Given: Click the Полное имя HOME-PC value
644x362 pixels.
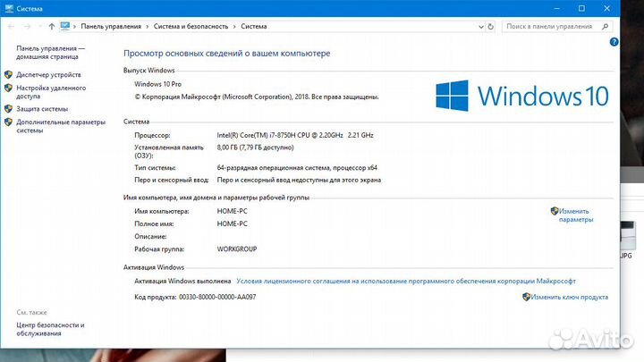Looking at the screenshot, I should coord(232,223).
